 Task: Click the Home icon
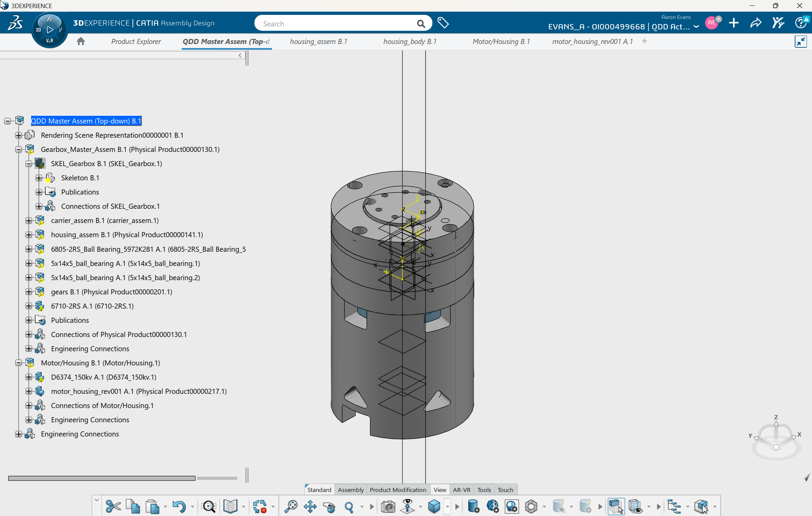(x=81, y=41)
